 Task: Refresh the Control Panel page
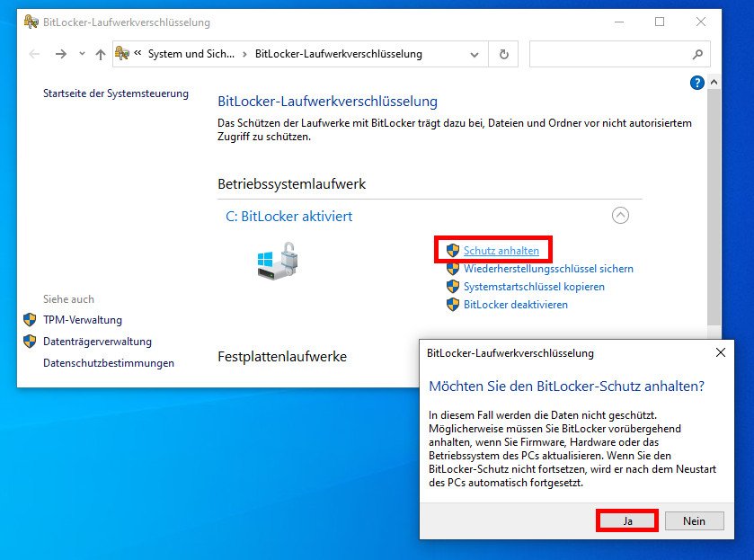tap(503, 54)
